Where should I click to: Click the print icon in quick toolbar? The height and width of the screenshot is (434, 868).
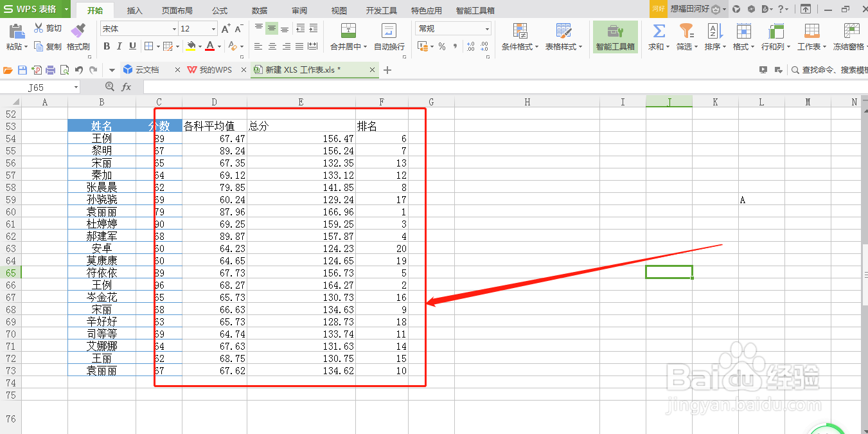tap(51, 70)
